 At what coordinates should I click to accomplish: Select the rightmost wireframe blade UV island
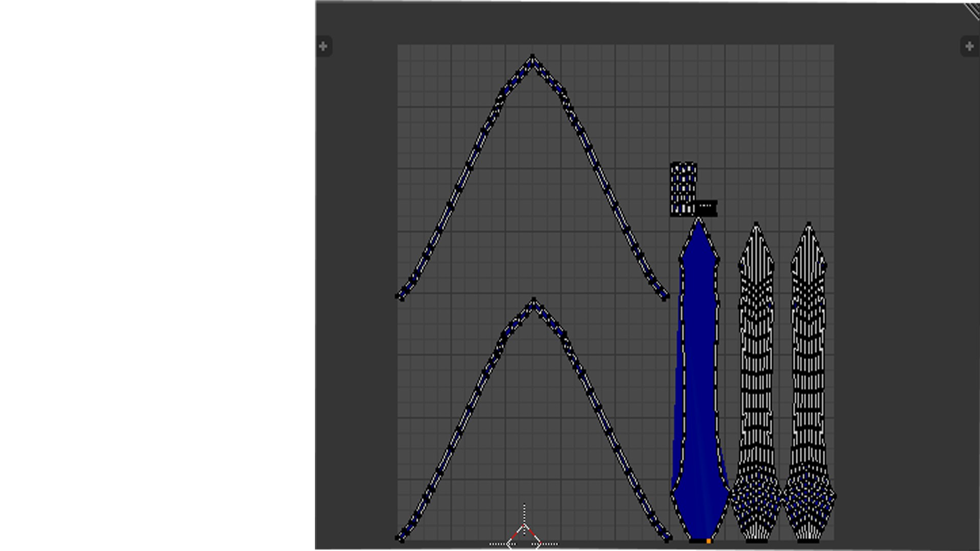(808, 383)
